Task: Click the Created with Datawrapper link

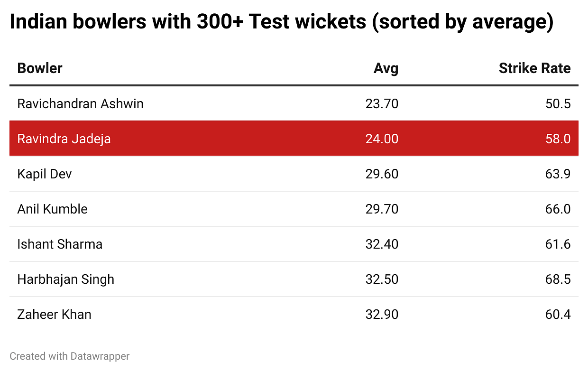Action: [x=69, y=356]
